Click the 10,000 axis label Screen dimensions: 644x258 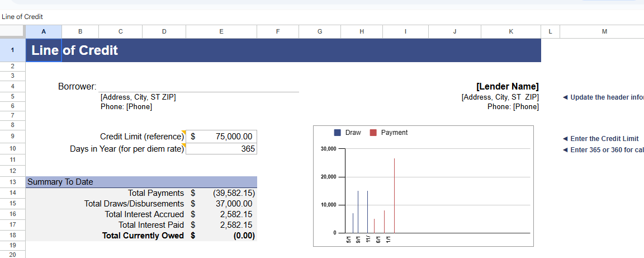(328, 205)
